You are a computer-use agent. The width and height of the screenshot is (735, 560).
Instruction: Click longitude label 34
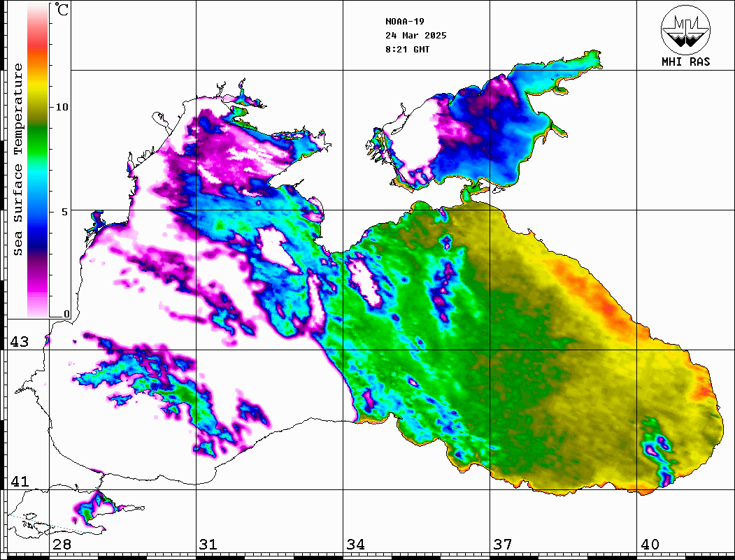pyautogui.click(x=356, y=545)
